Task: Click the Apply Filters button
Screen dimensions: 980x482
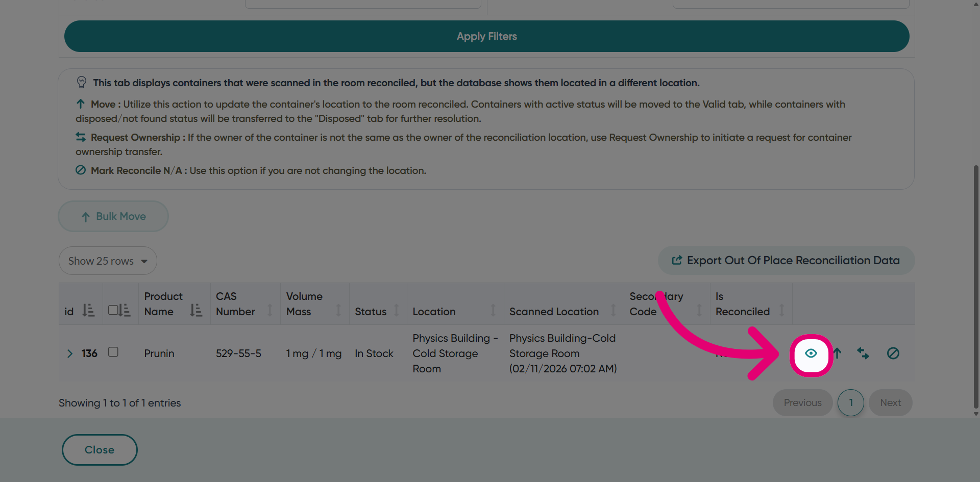Action: click(x=486, y=36)
